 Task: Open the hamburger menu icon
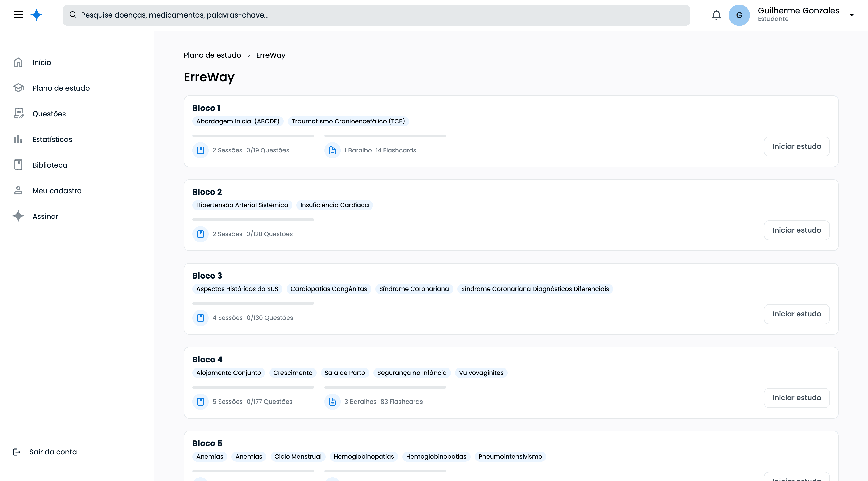pyautogui.click(x=18, y=15)
